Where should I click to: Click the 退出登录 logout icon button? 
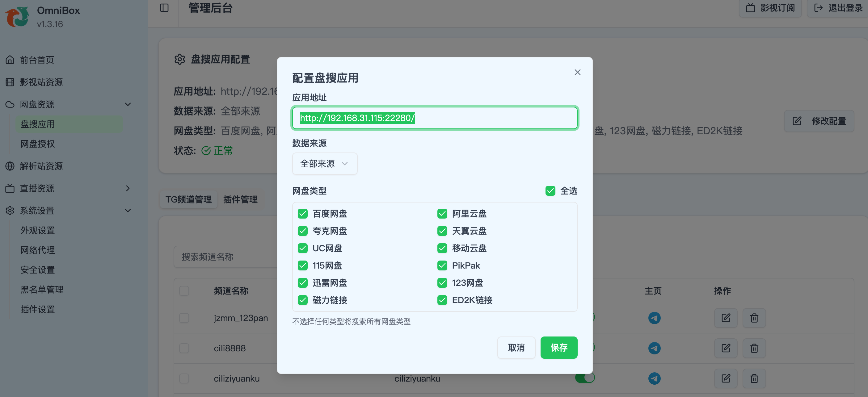(x=838, y=8)
